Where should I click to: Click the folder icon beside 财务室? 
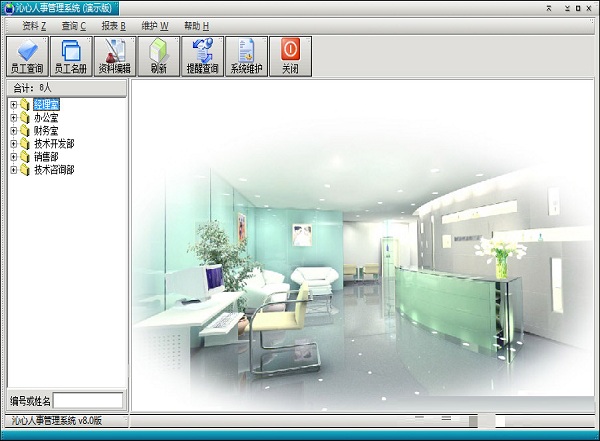25,131
